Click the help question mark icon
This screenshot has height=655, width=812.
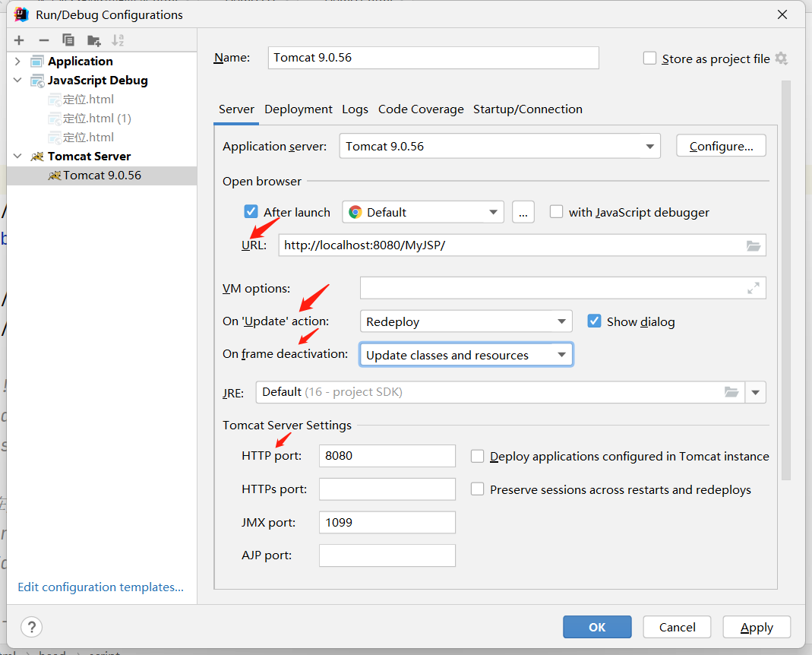[31, 627]
